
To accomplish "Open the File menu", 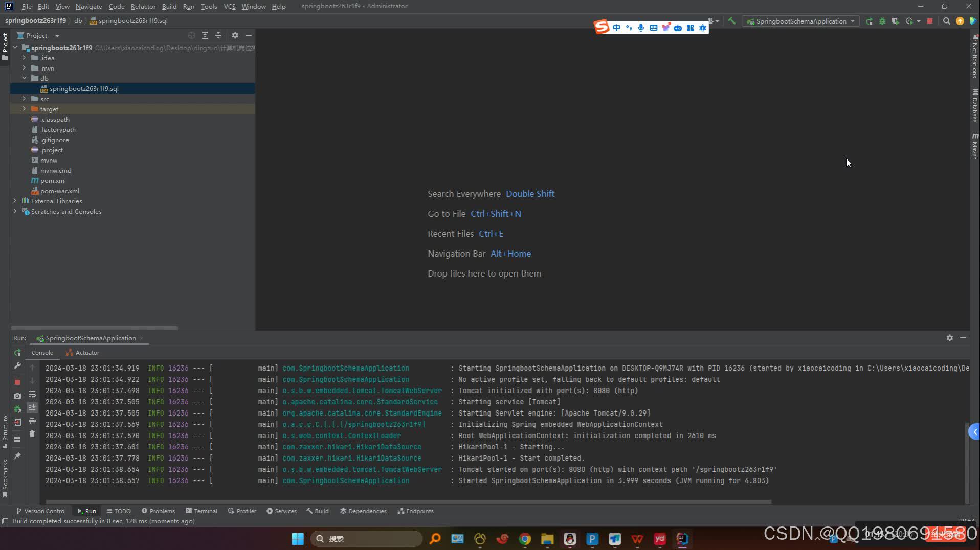I will pos(27,6).
